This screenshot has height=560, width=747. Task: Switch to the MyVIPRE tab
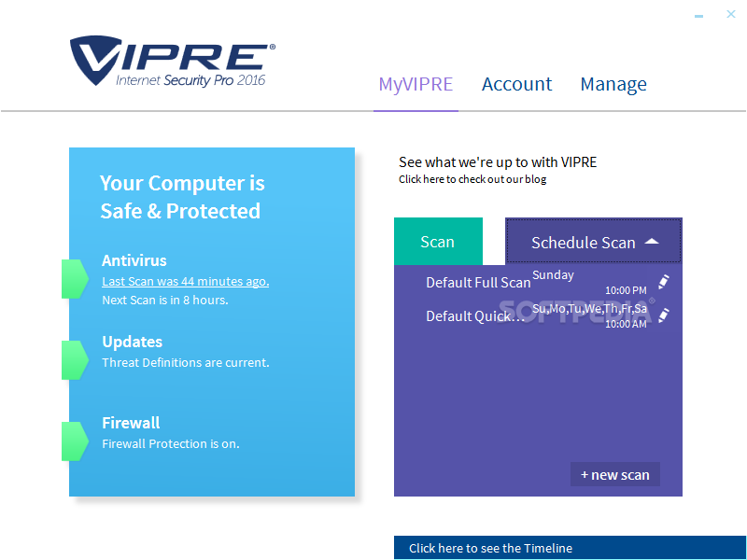tap(416, 84)
